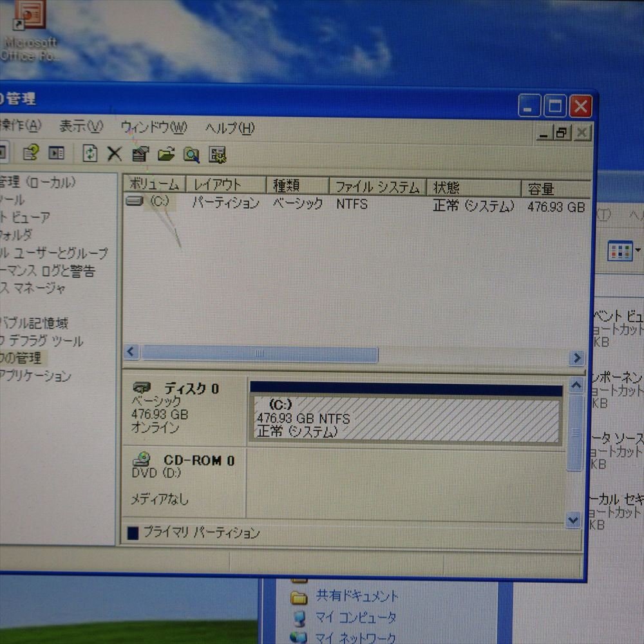Viewport: 644px width, 644px height.
Task: Open Properties via the toolbar properties icon
Action: pos(140,155)
